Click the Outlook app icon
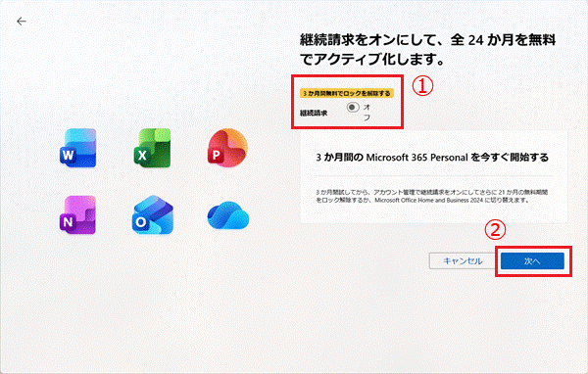The width and height of the screenshot is (588, 374). [x=153, y=214]
